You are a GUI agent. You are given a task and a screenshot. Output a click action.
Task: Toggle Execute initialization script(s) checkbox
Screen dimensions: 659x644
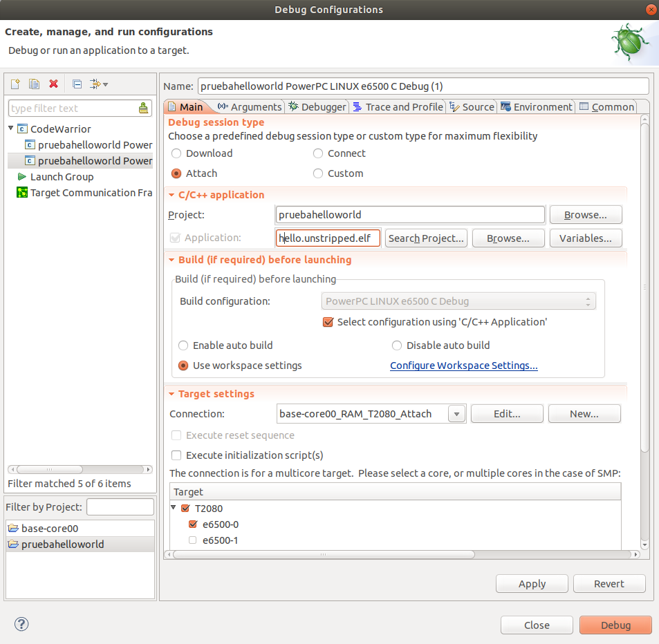[x=176, y=455]
